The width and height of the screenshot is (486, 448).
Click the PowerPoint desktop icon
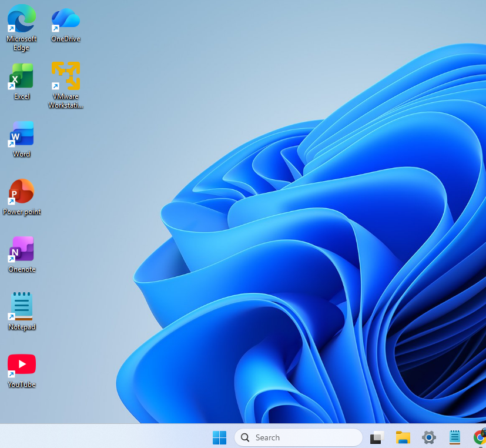point(21,192)
